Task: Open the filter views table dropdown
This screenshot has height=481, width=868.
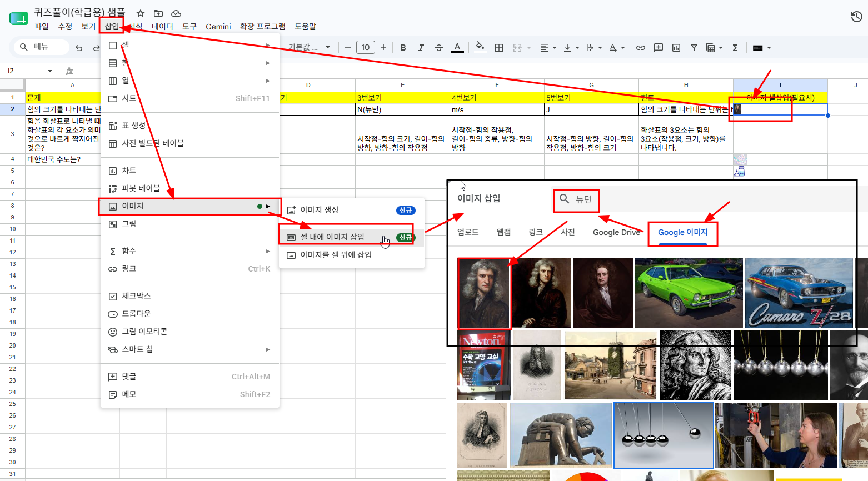Action: click(x=714, y=48)
